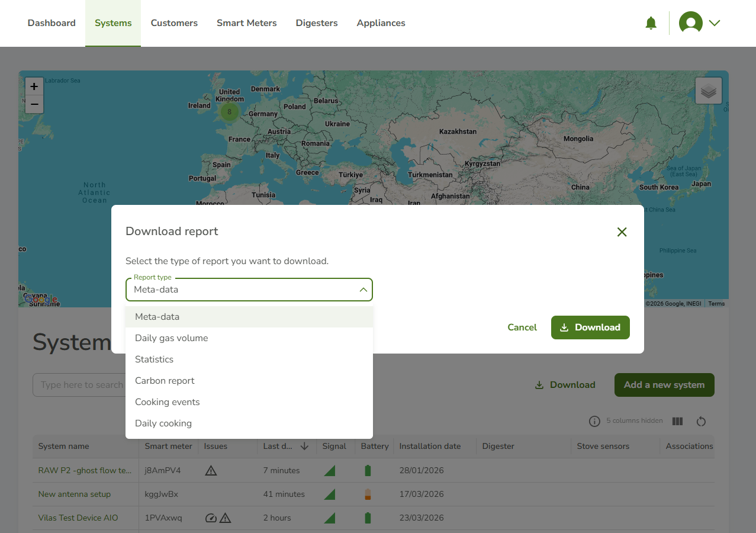This screenshot has height=533, width=756.
Task: Open the Customers tab
Action: click(174, 23)
